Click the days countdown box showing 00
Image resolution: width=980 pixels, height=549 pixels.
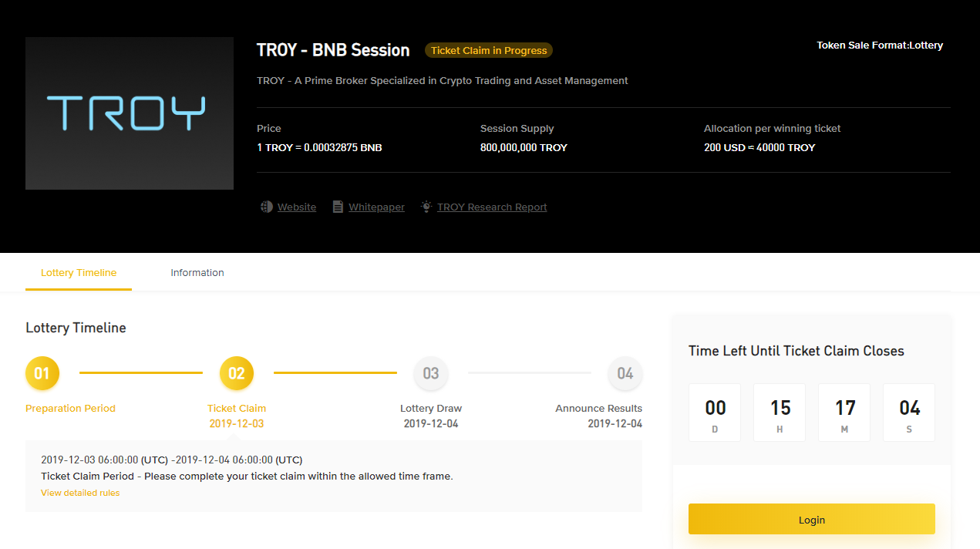click(x=715, y=413)
